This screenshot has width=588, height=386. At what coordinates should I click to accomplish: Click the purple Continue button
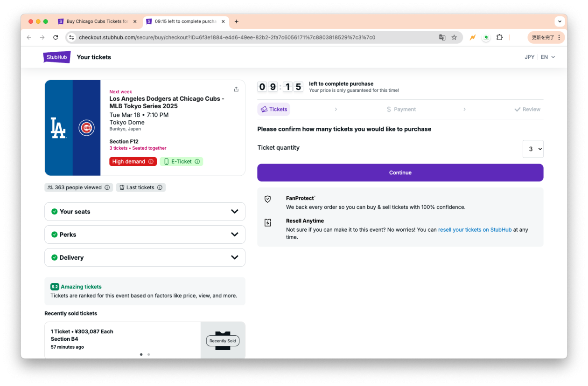400,172
